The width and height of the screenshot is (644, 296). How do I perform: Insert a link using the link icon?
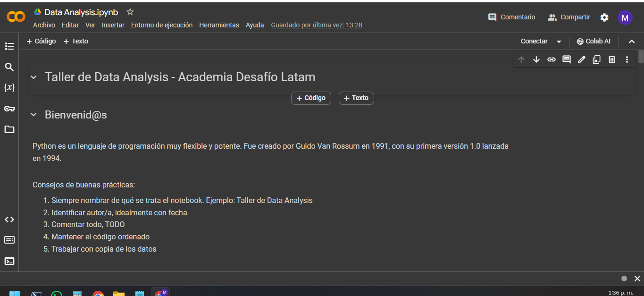point(552,59)
